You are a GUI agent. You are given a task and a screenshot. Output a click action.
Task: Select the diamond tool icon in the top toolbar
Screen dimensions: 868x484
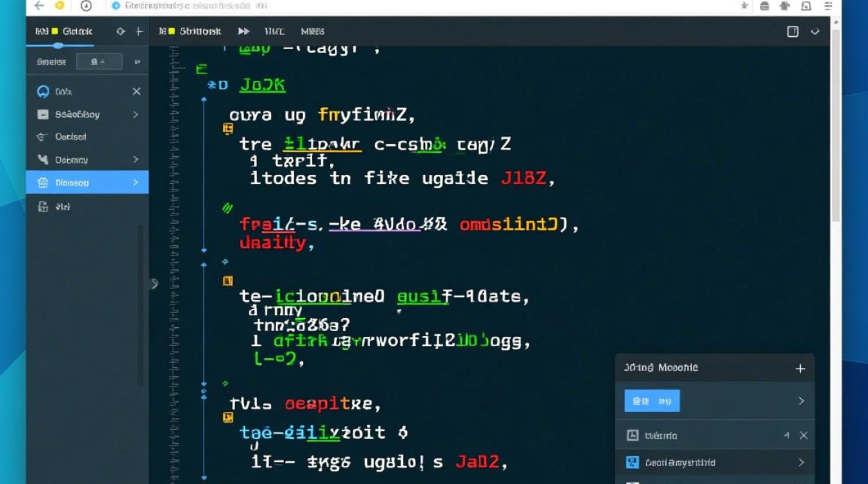pyautogui.click(x=119, y=31)
